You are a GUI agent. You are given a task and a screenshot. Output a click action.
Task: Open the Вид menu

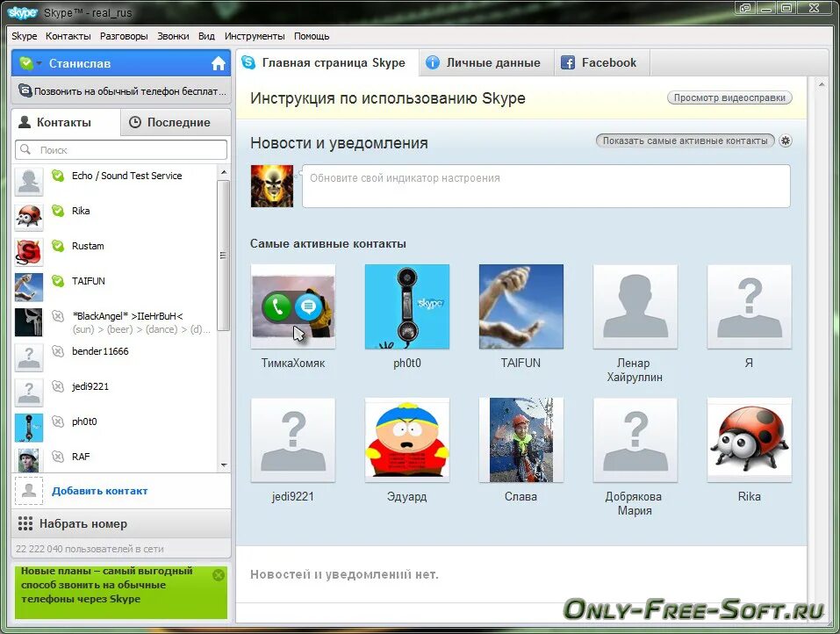pos(206,36)
